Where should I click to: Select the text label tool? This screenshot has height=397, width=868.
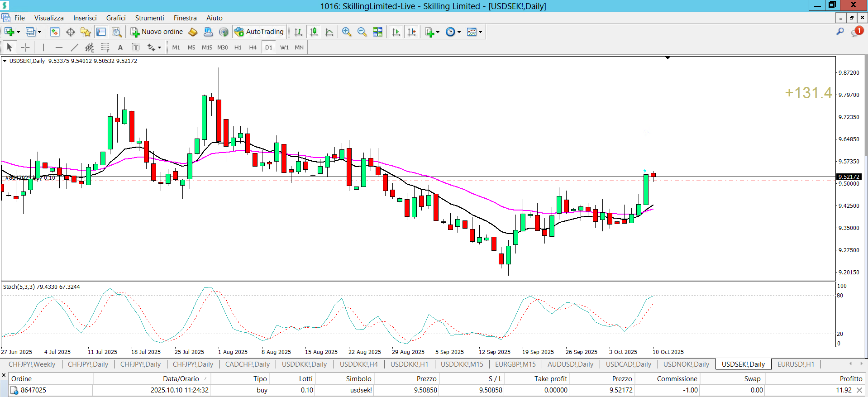point(135,48)
